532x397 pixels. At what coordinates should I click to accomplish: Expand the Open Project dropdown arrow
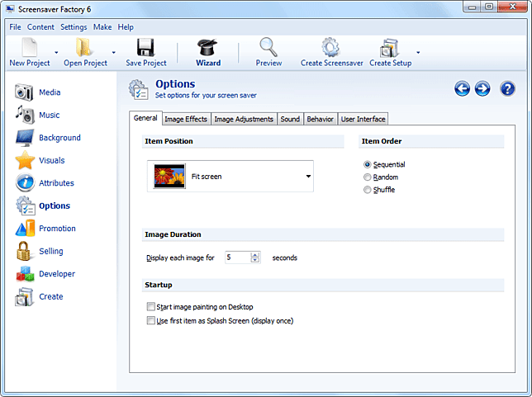(x=114, y=53)
